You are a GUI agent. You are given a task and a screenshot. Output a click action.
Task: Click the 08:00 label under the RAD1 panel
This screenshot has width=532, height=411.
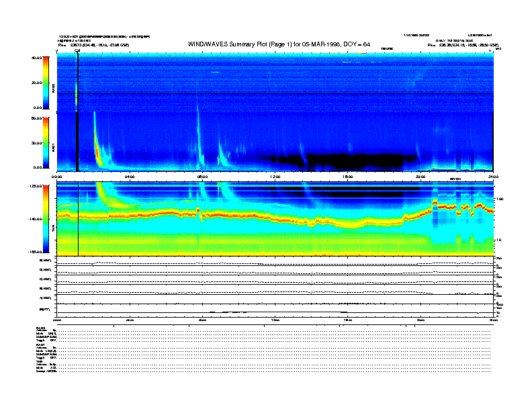(202, 177)
